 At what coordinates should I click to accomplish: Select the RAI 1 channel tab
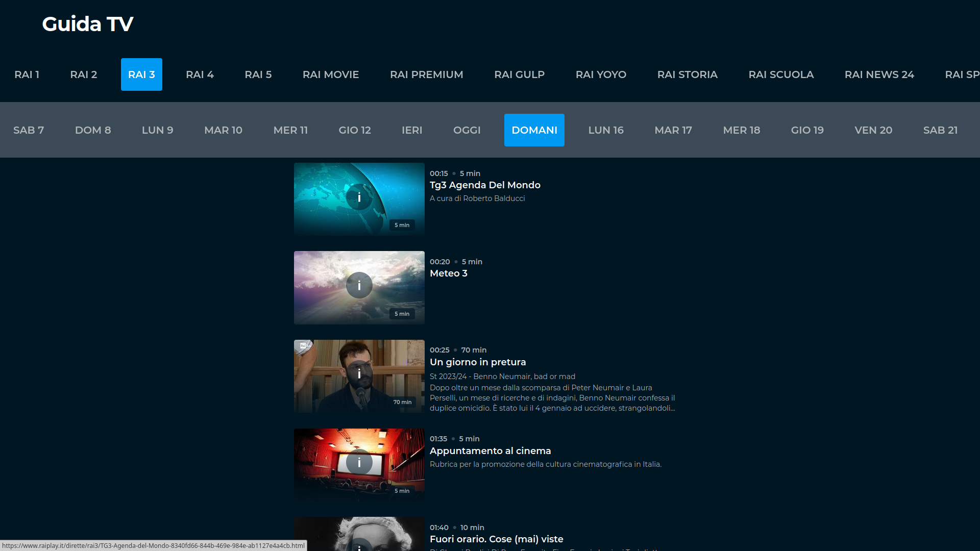pyautogui.click(x=27, y=74)
